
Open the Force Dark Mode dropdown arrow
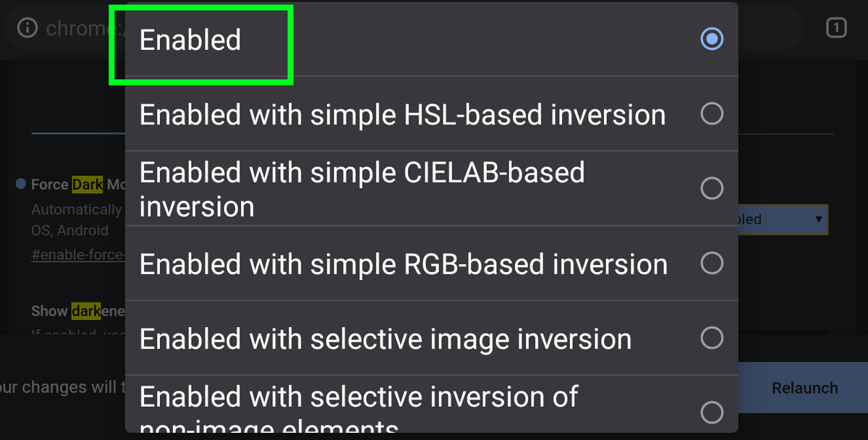click(818, 219)
